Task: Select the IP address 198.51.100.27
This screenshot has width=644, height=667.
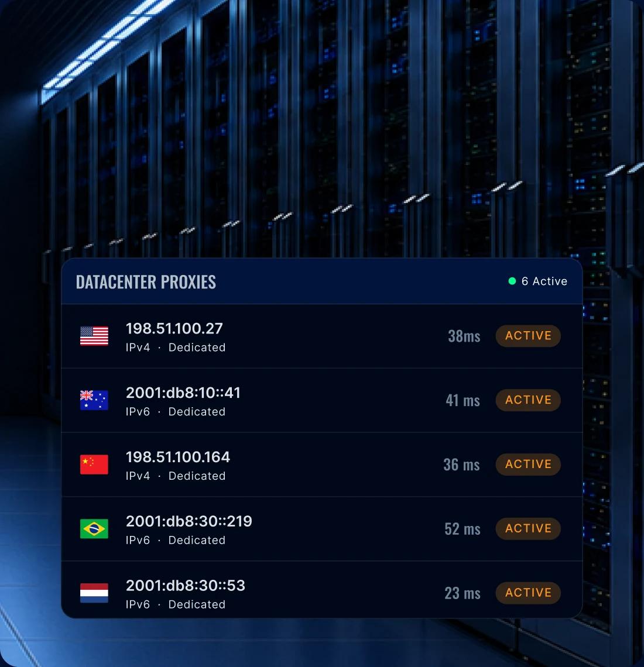Action: [174, 328]
